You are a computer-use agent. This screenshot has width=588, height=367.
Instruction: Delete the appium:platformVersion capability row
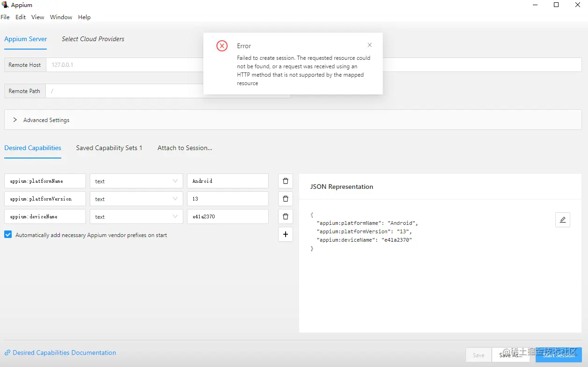tap(286, 199)
